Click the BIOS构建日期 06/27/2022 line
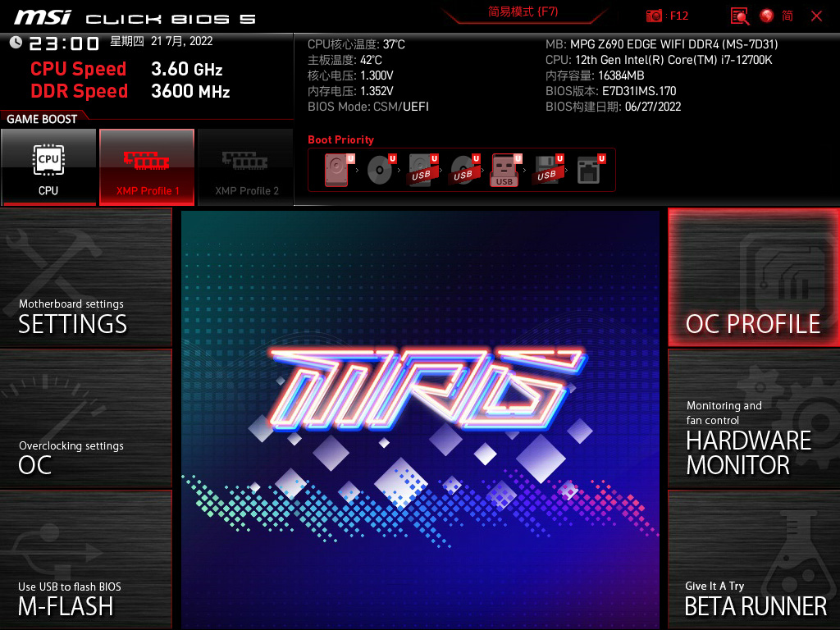This screenshot has width=840, height=630. coord(614,107)
